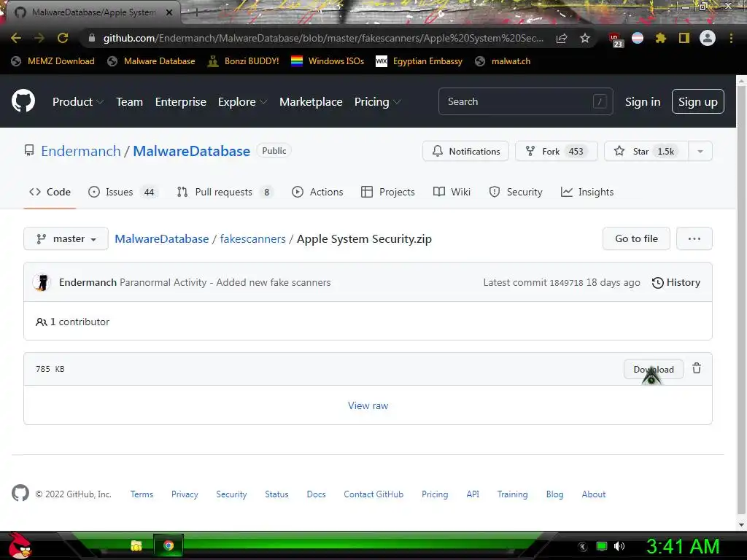The width and height of the screenshot is (747, 560).
Task: Bookmark this page with the star icon
Action: [x=585, y=38]
